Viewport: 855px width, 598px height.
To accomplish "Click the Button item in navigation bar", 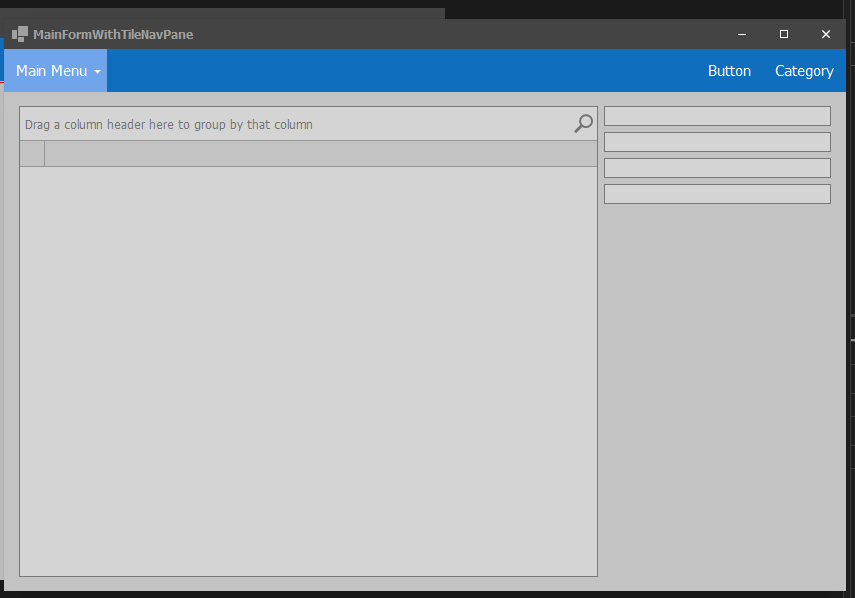I will click(729, 71).
